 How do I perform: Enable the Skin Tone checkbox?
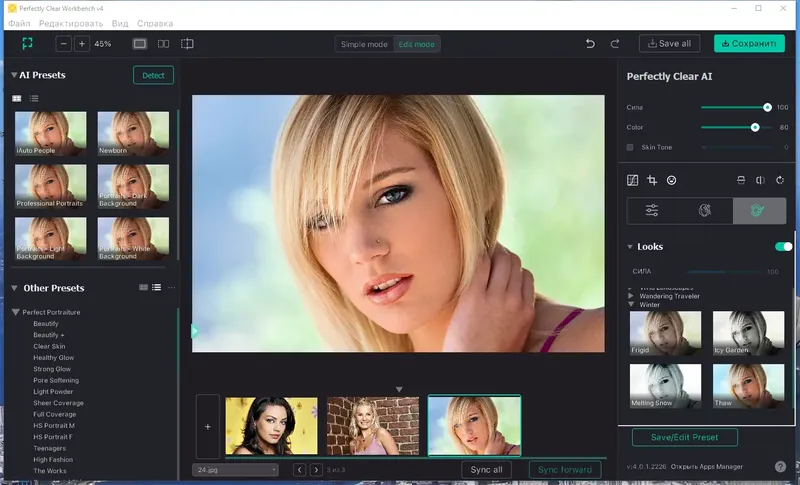click(630, 147)
